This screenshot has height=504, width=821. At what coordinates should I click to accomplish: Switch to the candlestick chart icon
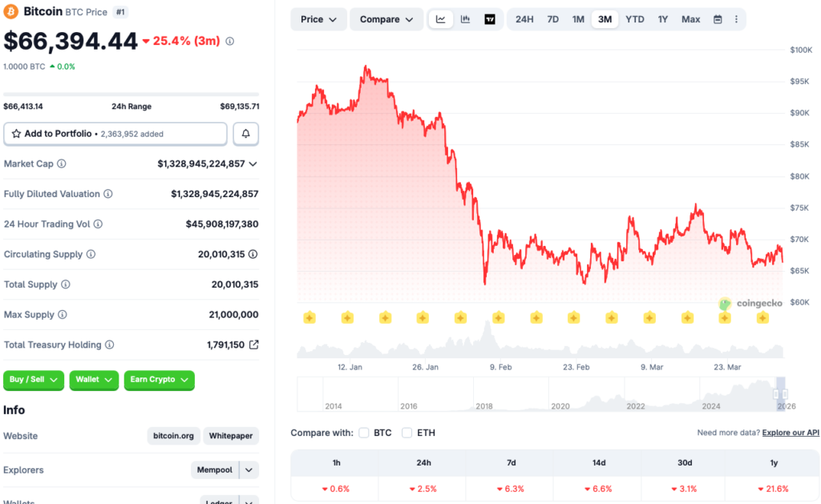tap(465, 18)
